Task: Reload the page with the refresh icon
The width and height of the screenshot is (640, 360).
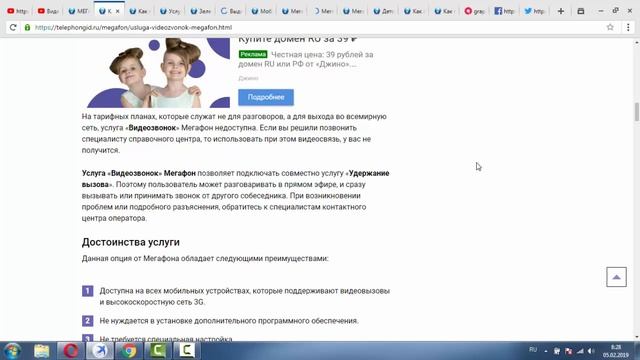Action: click(13, 27)
